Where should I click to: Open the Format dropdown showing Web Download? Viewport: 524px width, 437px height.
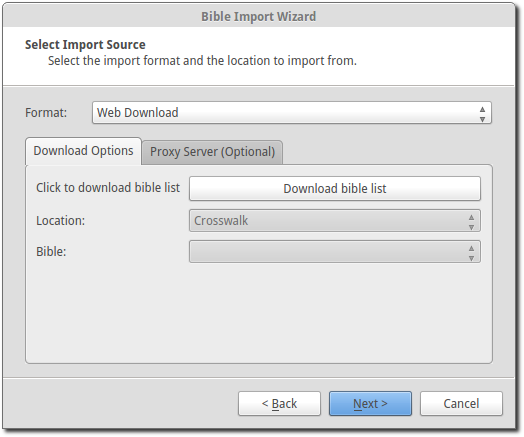tap(291, 113)
